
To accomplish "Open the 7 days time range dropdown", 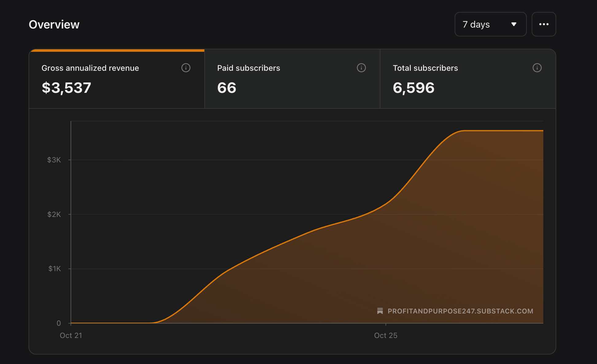I will point(490,24).
